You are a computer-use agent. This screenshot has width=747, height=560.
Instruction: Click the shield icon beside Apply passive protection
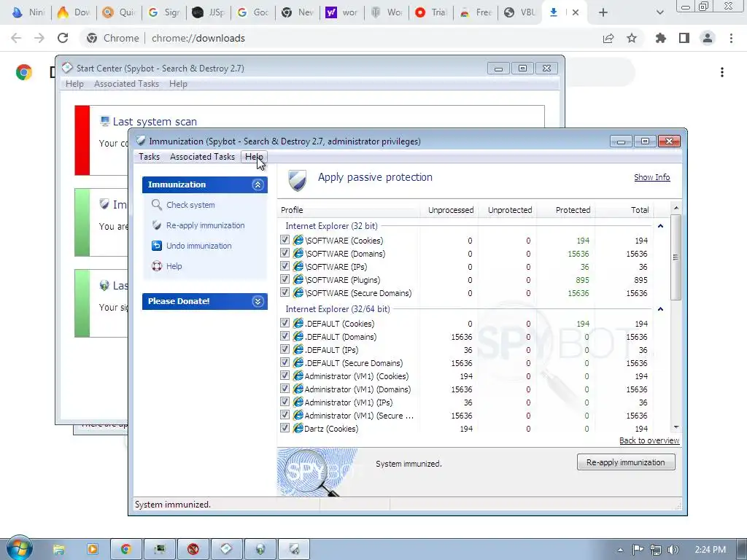(x=298, y=181)
